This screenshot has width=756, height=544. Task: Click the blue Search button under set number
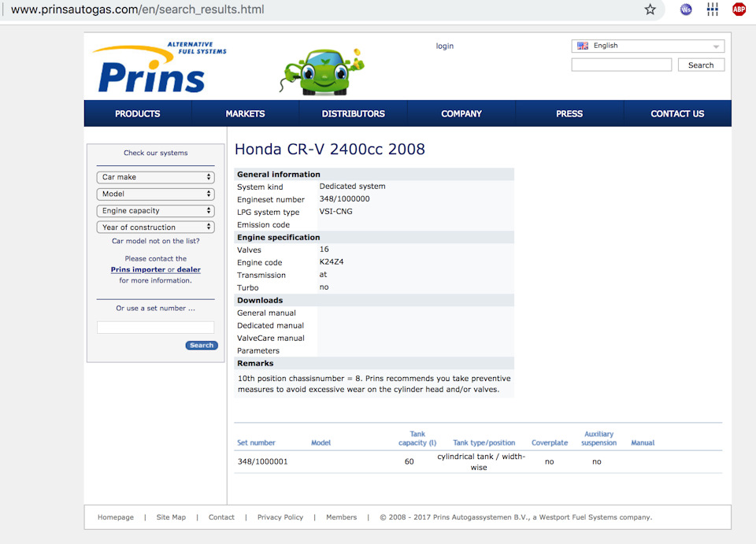[x=202, y=346]
